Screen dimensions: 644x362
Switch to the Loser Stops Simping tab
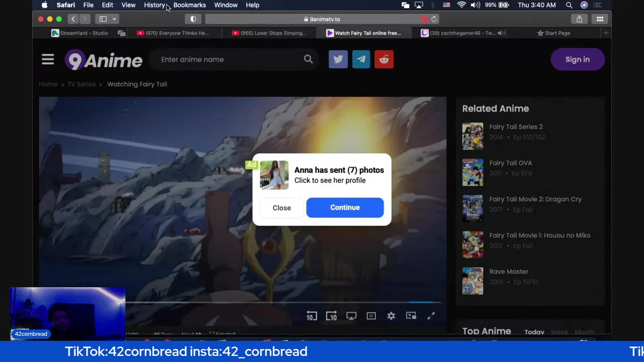pyautogui.click(x=269, y=33)
